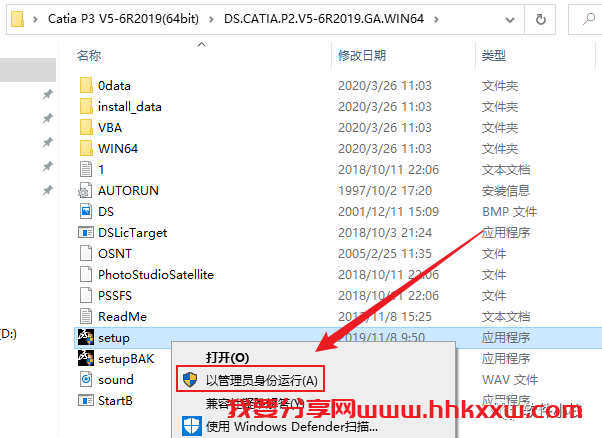Viewport: 602px width, 438px height.
Task: Select the sound file name
Action: (116, 380)
